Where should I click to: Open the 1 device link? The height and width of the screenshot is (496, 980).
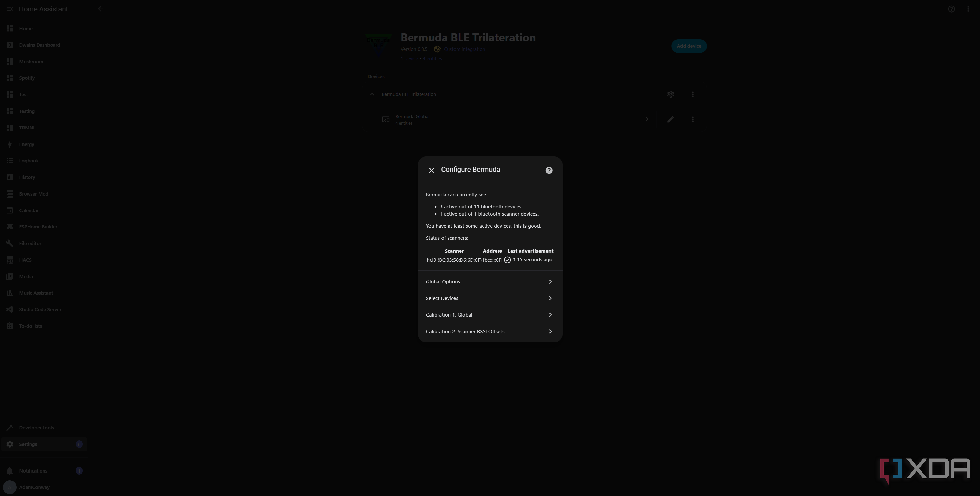click(x=409, y=58)
